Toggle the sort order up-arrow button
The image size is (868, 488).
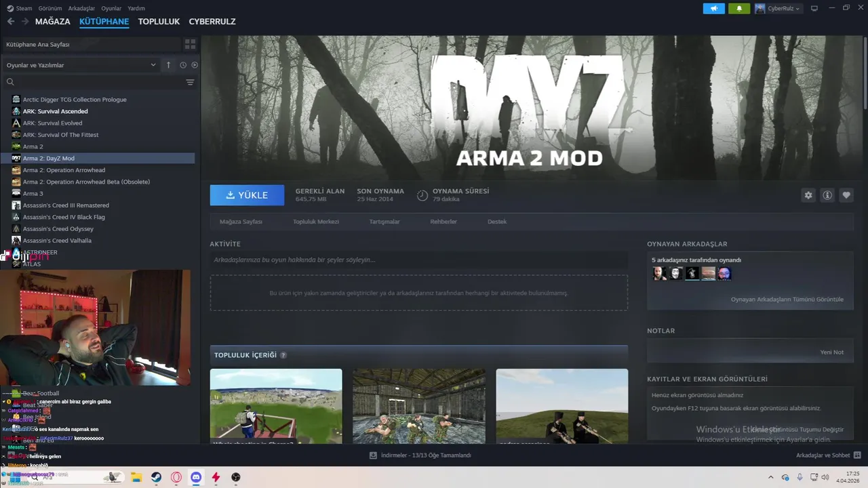click(168, 65)
